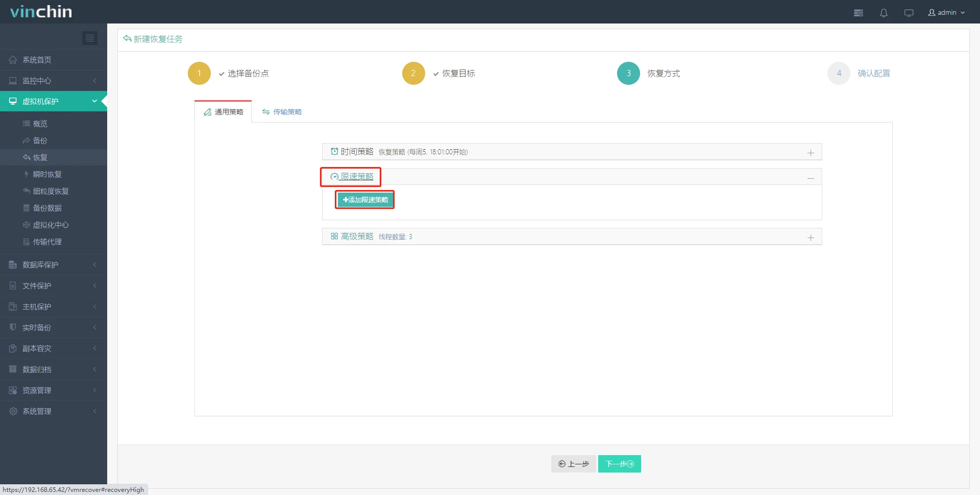This screenshot has height=495, width=980.
Task: Expand 实时备份 sidebar menu
Action: point(54,327)
